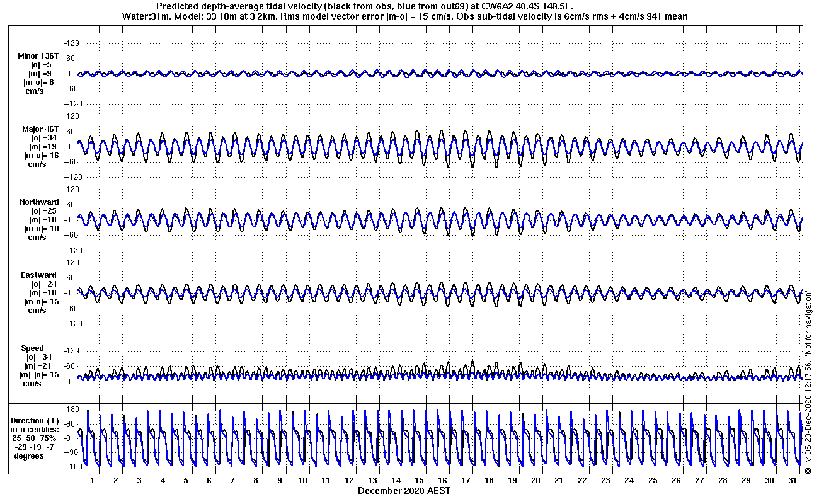
Task: Click '|m-o|= 16' in the Major panel
Action: (41, 156)
